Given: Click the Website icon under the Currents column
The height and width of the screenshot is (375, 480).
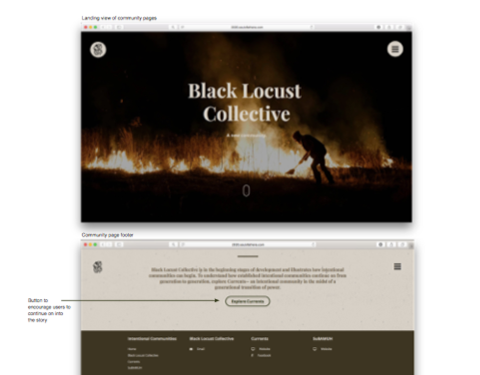Looking at the screenshot, I should coord(253,349).
